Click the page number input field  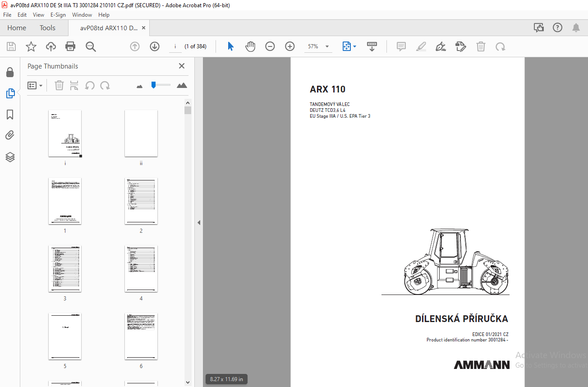tap(175, 46)
